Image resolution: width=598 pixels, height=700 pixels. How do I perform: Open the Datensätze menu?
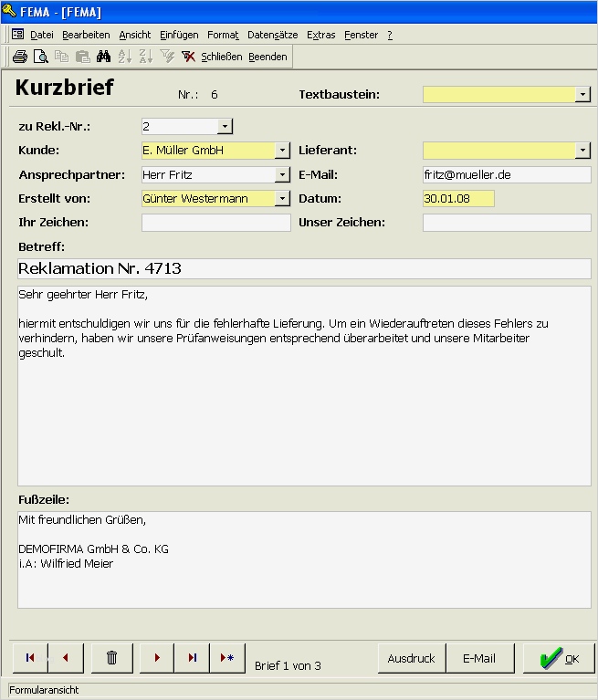[272, 35]
